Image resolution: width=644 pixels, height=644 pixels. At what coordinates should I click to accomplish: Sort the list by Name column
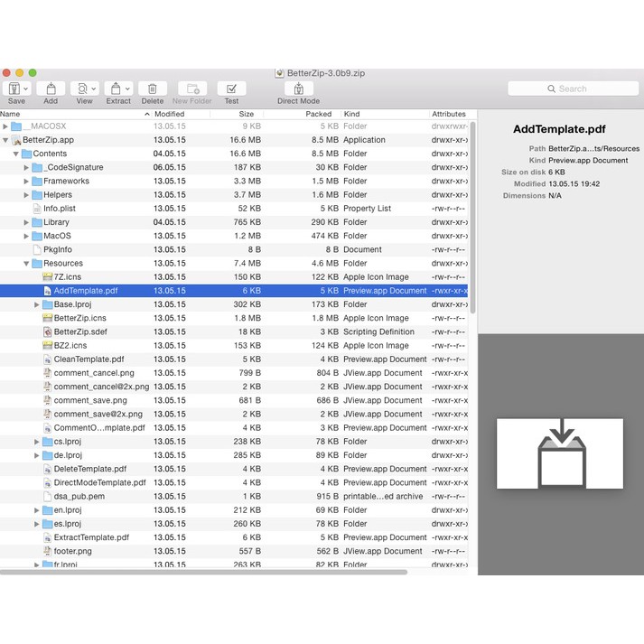pyautogui.click(x=72, y=115)
